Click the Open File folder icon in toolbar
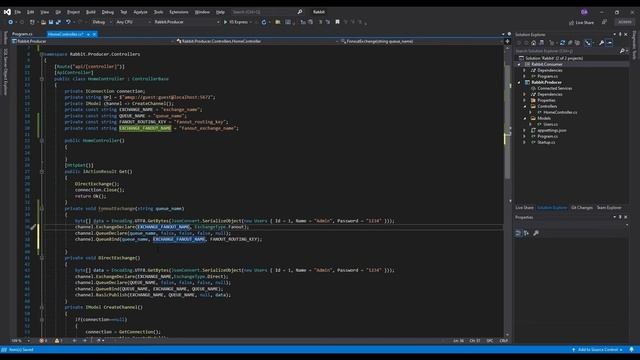 (x=43, y=22)
